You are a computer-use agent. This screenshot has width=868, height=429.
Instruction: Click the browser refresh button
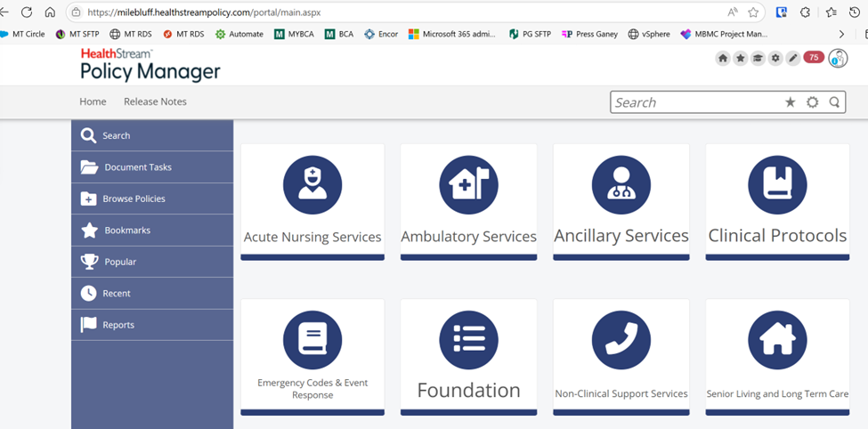27,12
